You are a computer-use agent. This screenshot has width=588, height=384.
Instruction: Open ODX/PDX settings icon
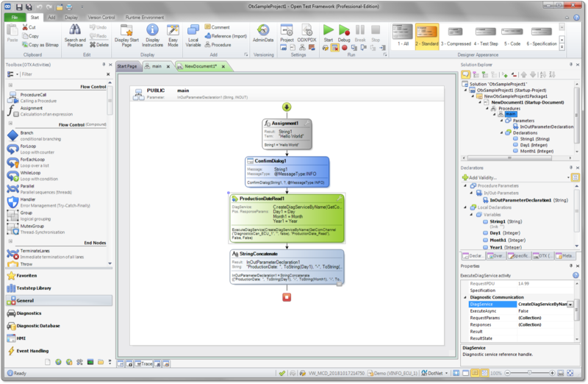pyautogui.click(x=306, y=30)
